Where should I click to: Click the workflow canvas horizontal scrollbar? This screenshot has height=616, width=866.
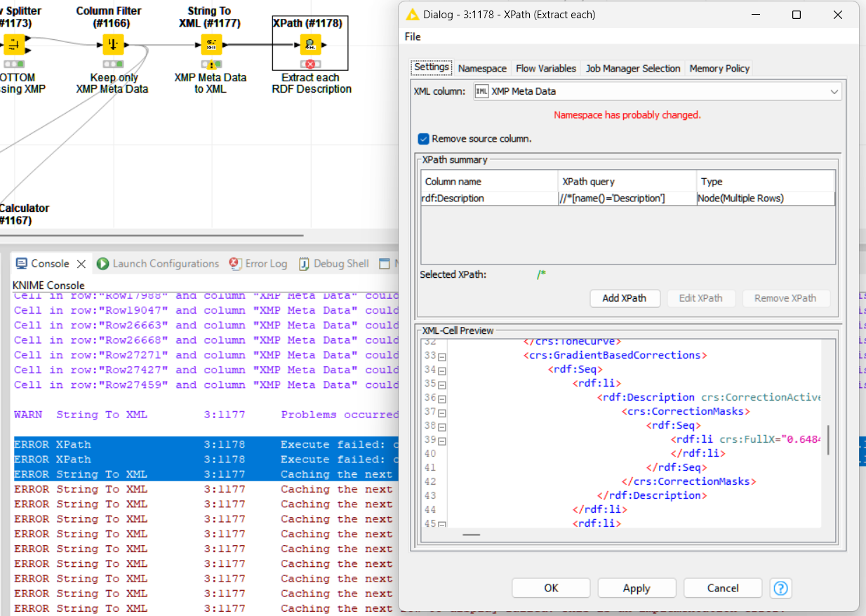pyautogui.click(x=152, y=236)
